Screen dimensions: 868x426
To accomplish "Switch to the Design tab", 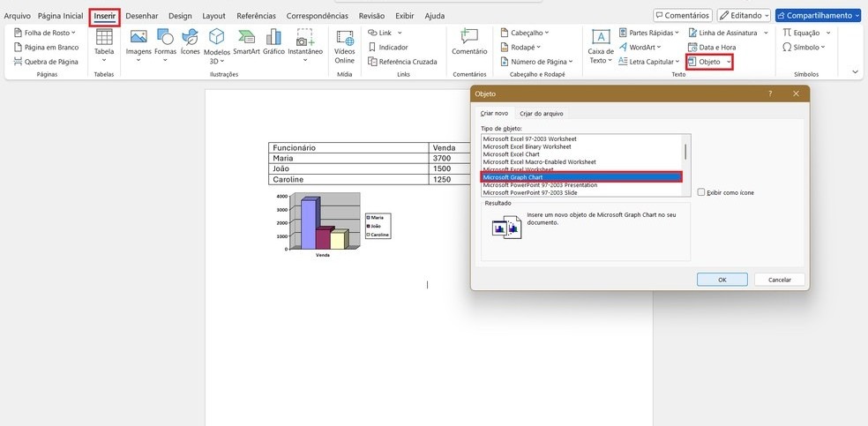I will (x=180, y=16).
